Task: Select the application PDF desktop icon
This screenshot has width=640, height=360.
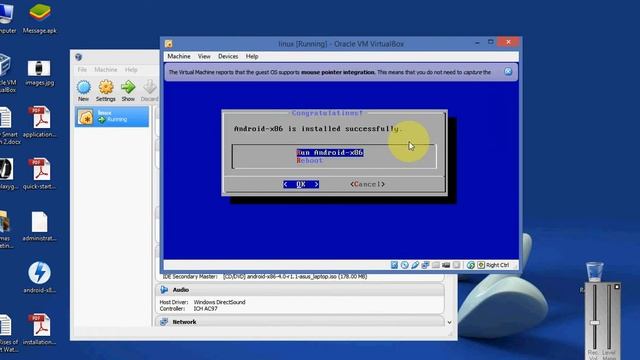Action: coord(40,122)
